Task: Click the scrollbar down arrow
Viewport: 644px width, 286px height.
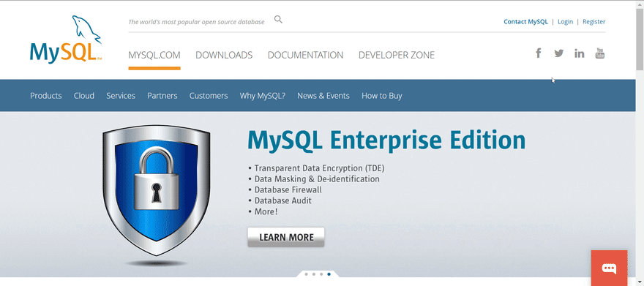Action: [640, 282]
